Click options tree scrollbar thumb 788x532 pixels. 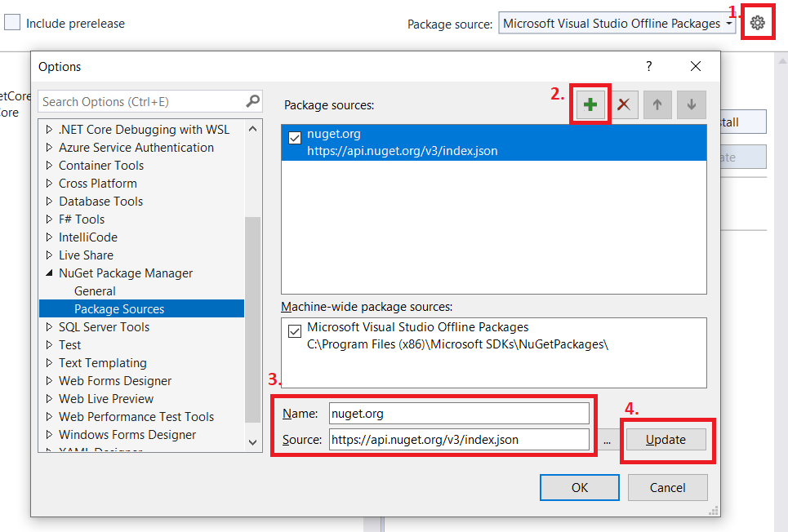[253, 320]
